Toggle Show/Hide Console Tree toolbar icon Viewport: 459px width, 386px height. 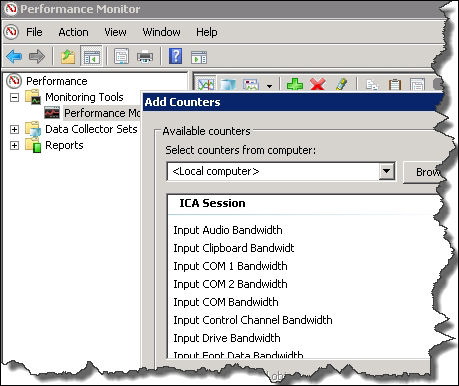92,56
